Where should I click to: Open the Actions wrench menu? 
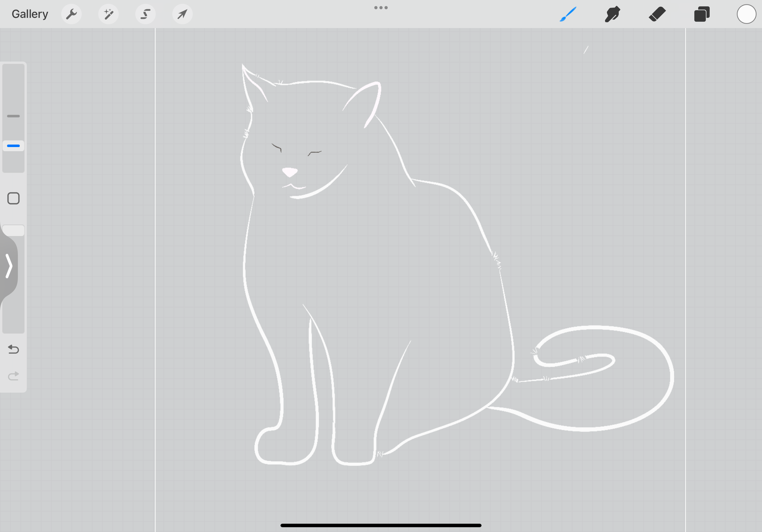click(71, 14)
